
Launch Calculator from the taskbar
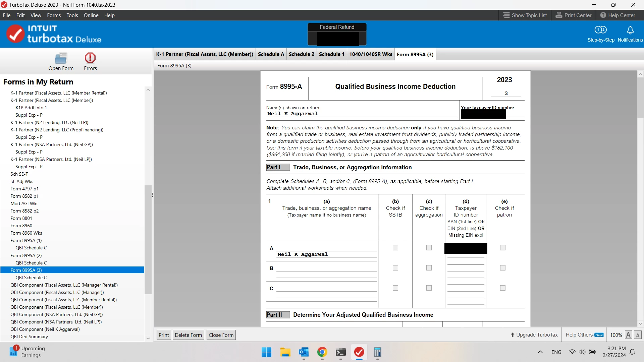[377, 352]
